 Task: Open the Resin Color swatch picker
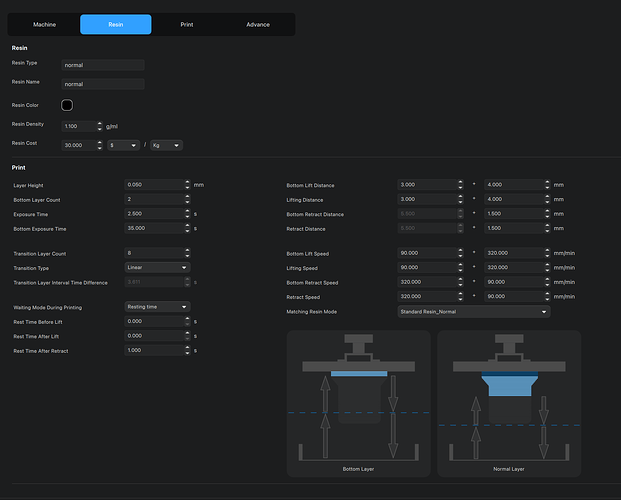pos(67,105)
